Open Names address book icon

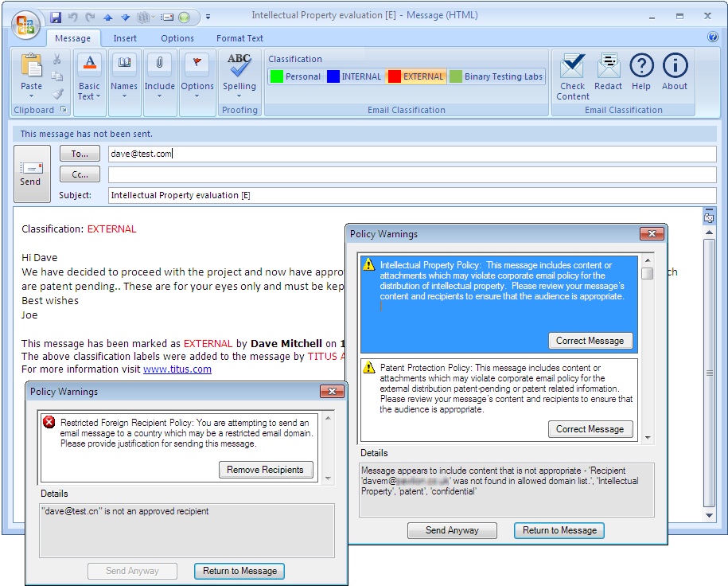[124, 65]
